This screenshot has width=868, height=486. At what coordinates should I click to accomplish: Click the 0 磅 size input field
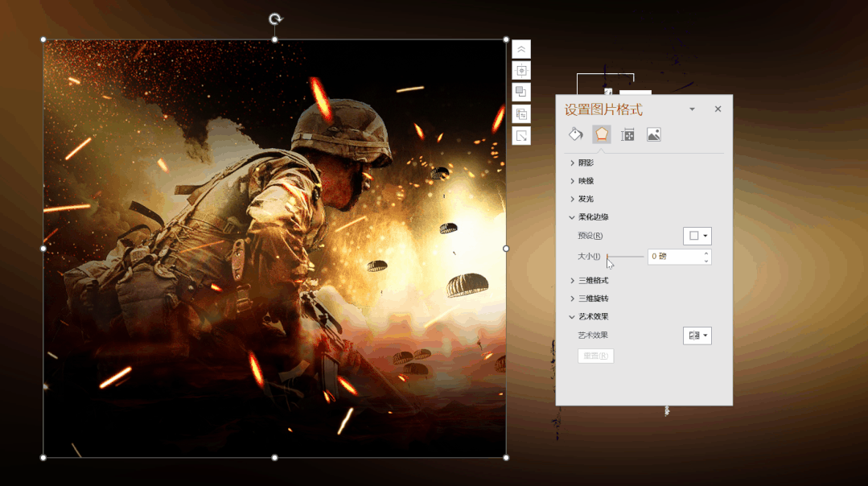tap(675, 257)
